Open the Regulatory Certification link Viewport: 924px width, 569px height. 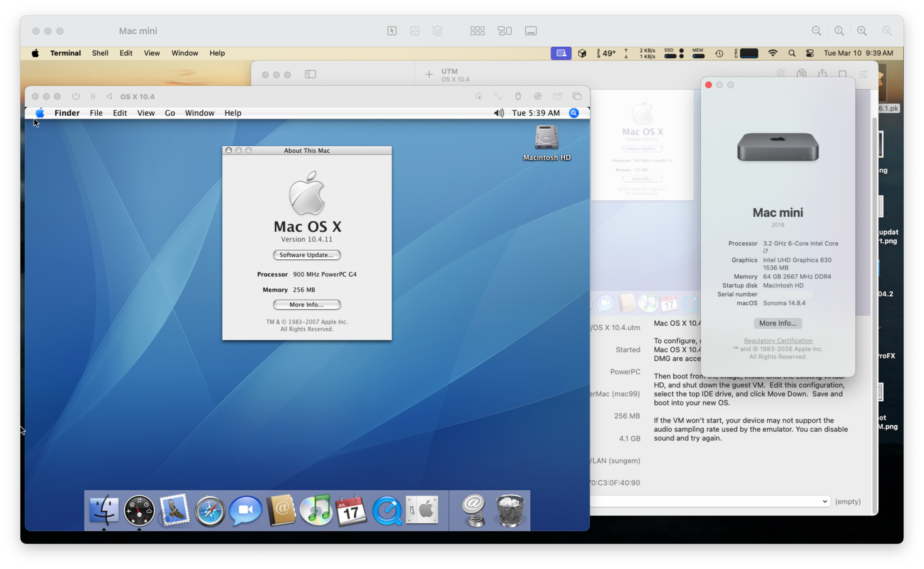coord(778,341)
